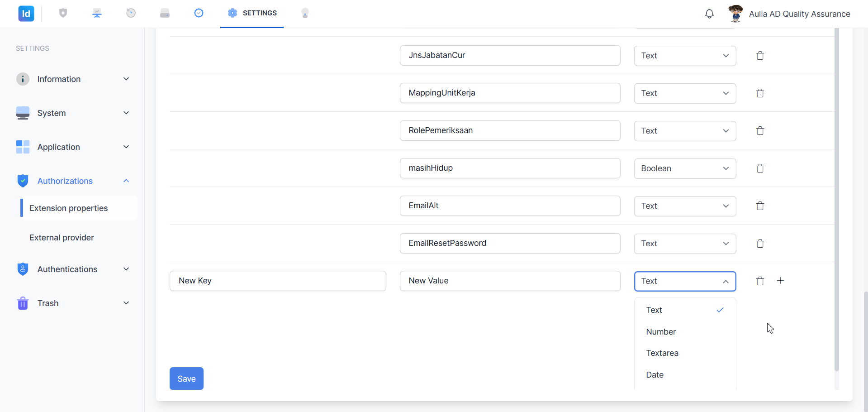The width and height of the screenshot is (868, 412).
Task: Click the EmailAlt value field
Action: point(510,206)
